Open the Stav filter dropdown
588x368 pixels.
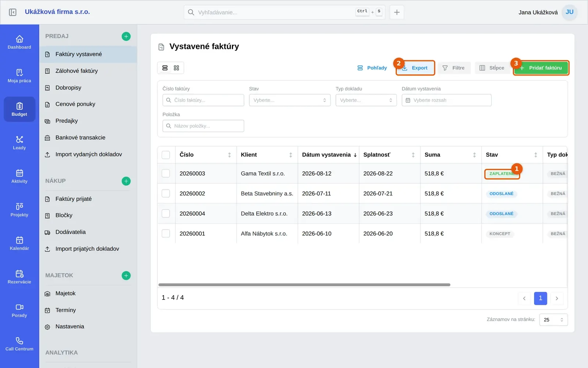point(290,100)
